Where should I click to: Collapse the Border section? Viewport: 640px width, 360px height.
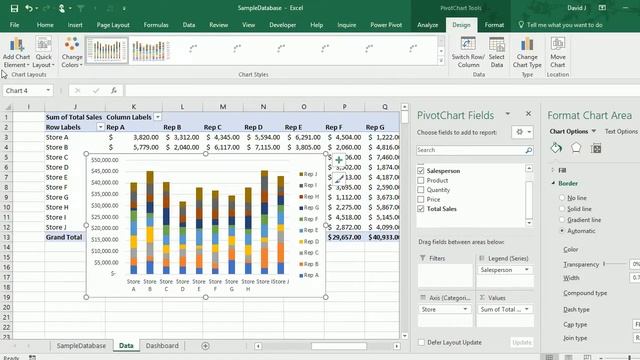[x=553, y=183]
